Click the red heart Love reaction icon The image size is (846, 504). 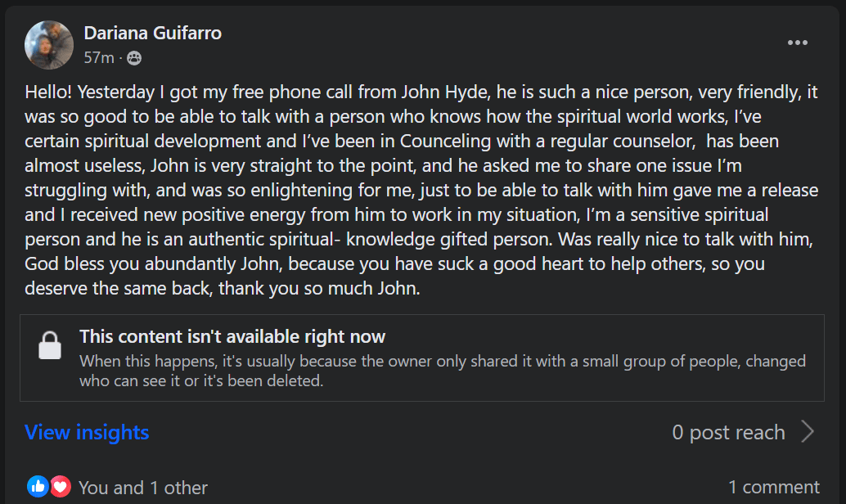pos(61,487)
